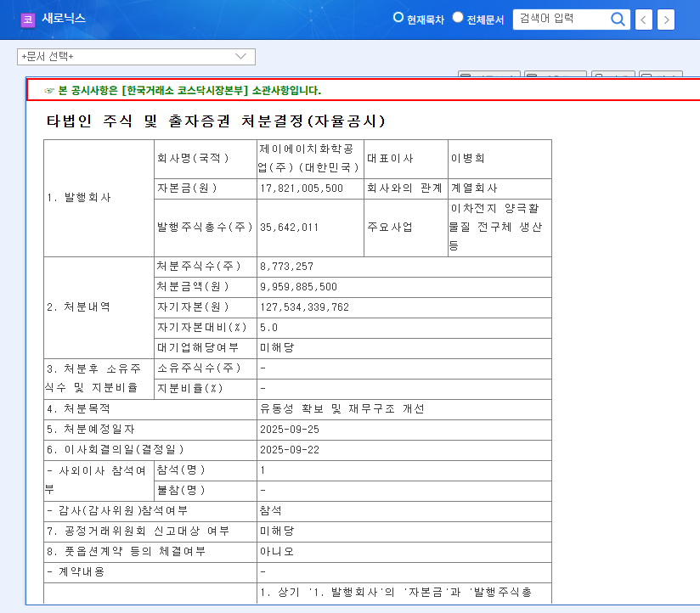This screenshot has width=700, height=613.
Task: Click company name 제이에이치화학공업(주)
Action: pos(309,158)
